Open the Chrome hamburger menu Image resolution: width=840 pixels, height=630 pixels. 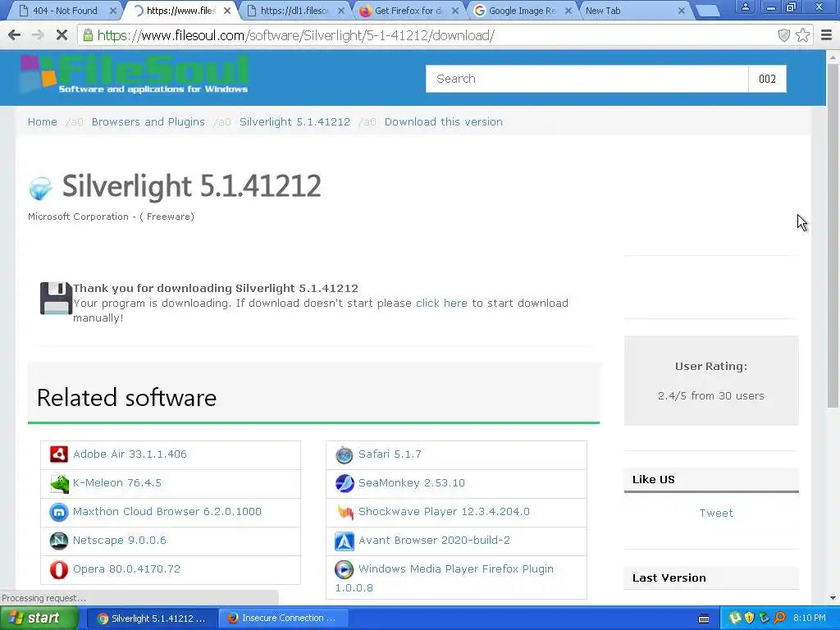tap(827, 35)
